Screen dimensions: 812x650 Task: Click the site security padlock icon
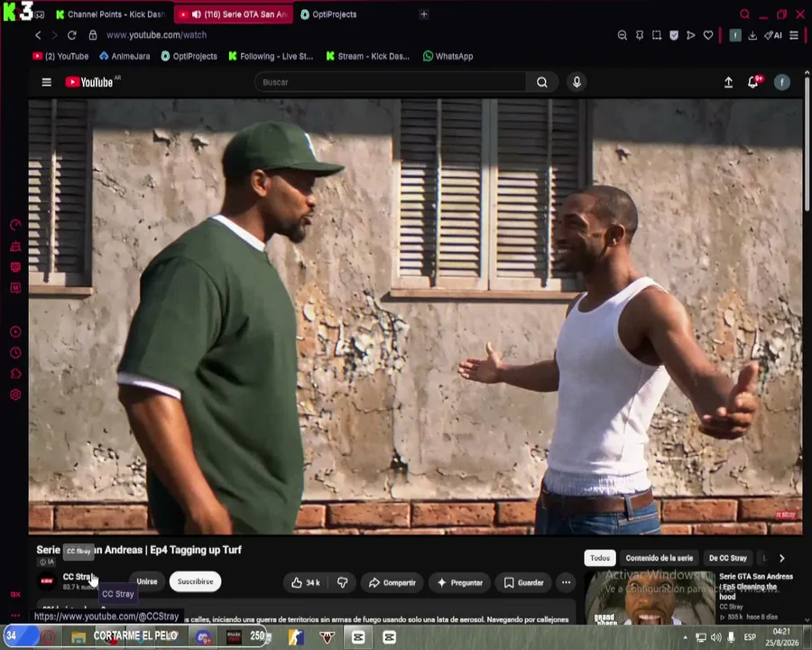(x=93, y=35)
